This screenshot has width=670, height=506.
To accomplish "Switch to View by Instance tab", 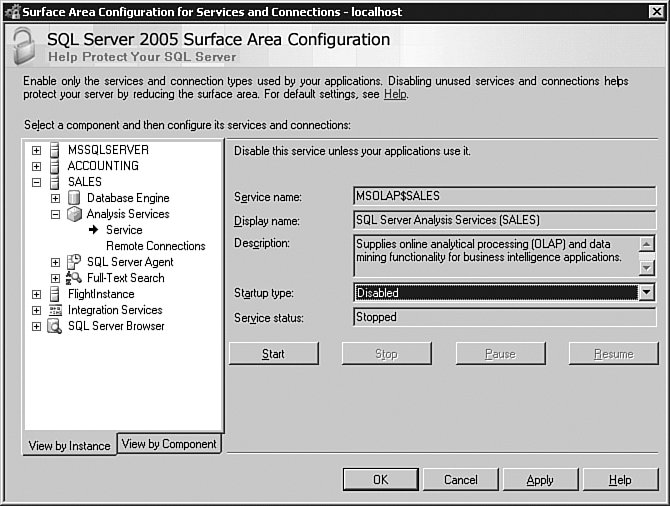I will coord(69,445).
